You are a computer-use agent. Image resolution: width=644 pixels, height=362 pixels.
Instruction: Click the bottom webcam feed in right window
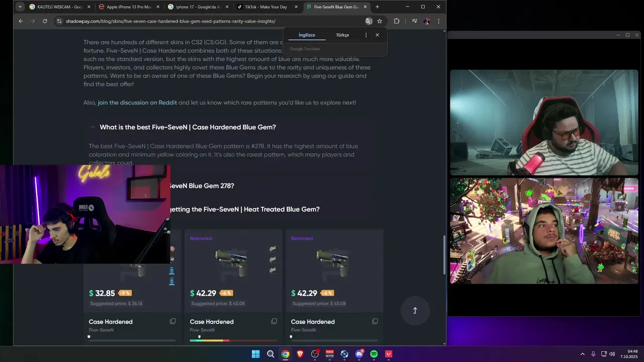pyautogui.click(x=544, y=231)
